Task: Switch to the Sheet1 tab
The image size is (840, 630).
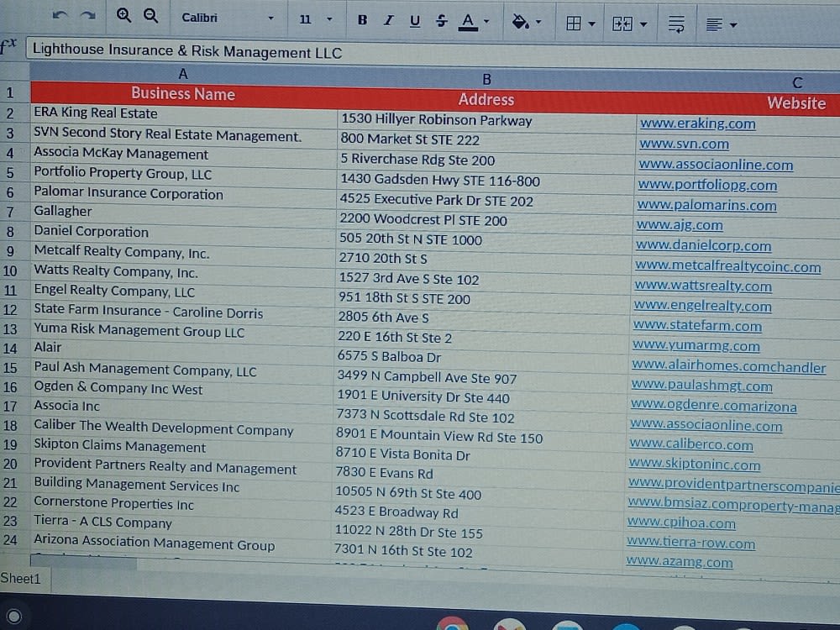Action: pos(22,579)
